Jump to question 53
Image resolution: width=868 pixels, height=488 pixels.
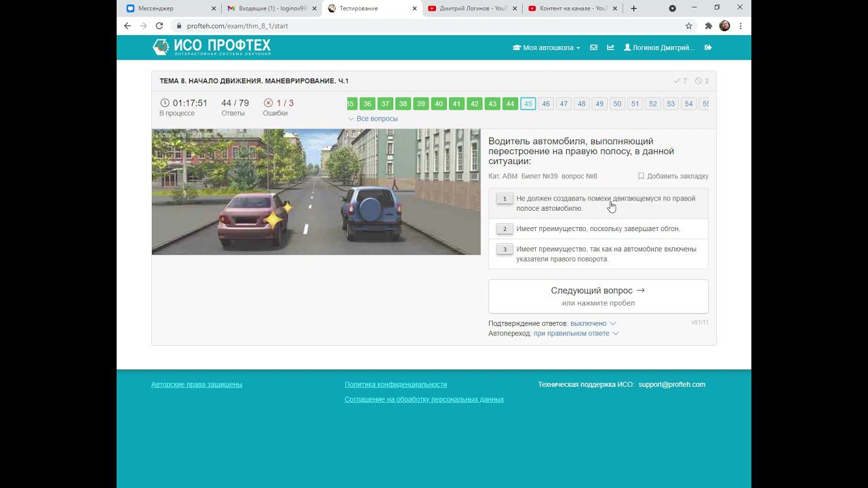tap(671, 104)
